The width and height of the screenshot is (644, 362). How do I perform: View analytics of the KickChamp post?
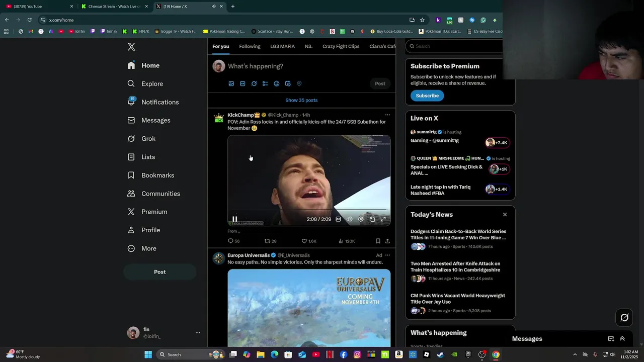[347, 241]
